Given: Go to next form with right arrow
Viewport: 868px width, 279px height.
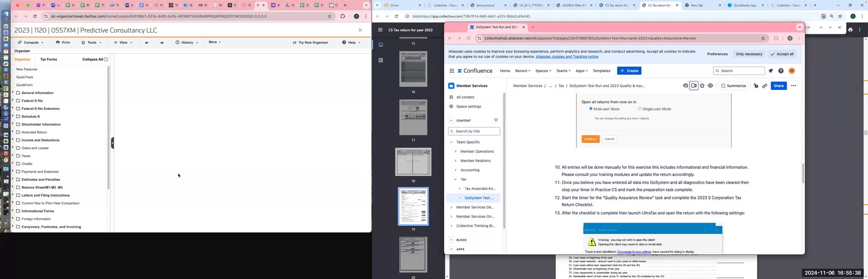Looking at the screenshot, I should tap(162, 43).
